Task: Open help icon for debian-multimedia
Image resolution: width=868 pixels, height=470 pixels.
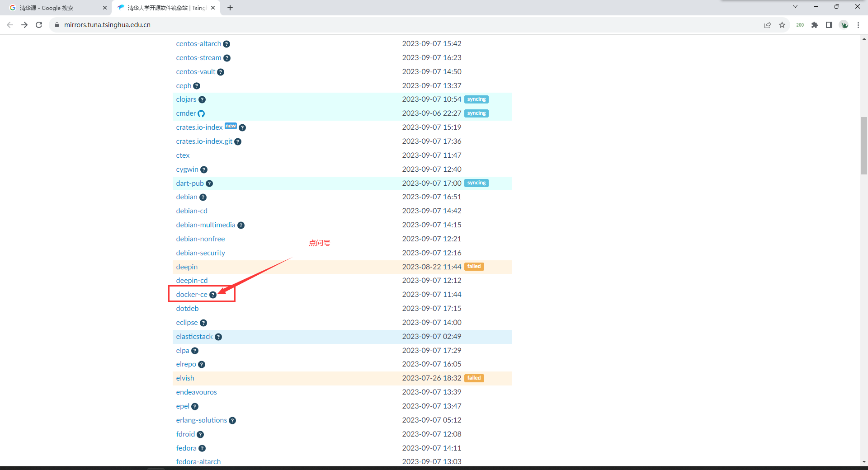Action: tap(241, 226)
